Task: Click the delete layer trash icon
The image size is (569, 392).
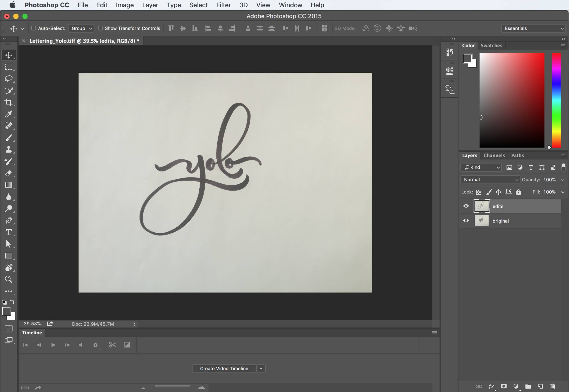Action: pyautogui.click(x=553, y=386)
